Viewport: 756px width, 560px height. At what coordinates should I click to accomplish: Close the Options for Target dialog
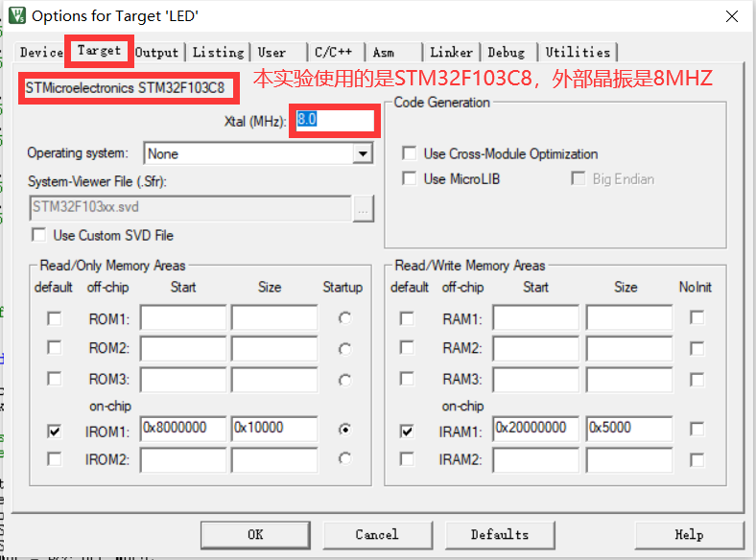click(731, 16)
